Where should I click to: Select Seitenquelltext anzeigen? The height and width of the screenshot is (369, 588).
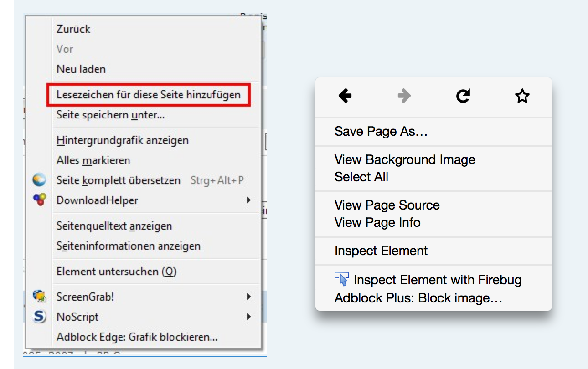point(114,226)
